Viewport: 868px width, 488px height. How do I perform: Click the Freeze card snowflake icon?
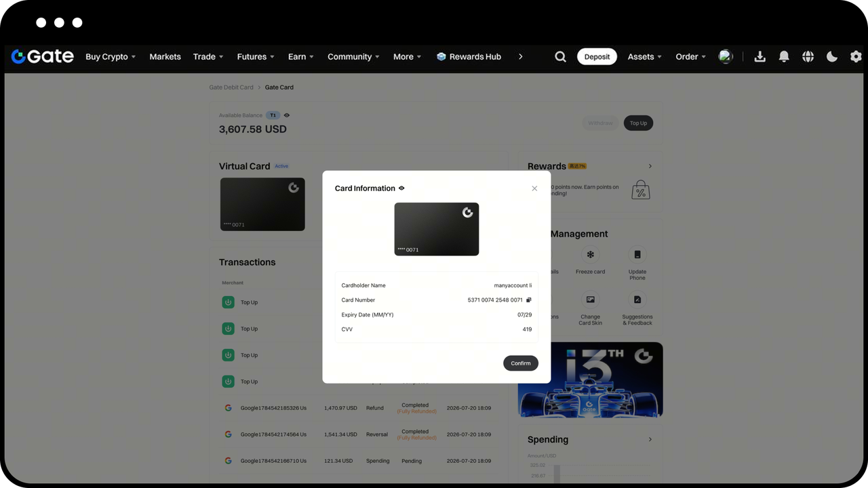pyautogui.click(x=590, y=255)
